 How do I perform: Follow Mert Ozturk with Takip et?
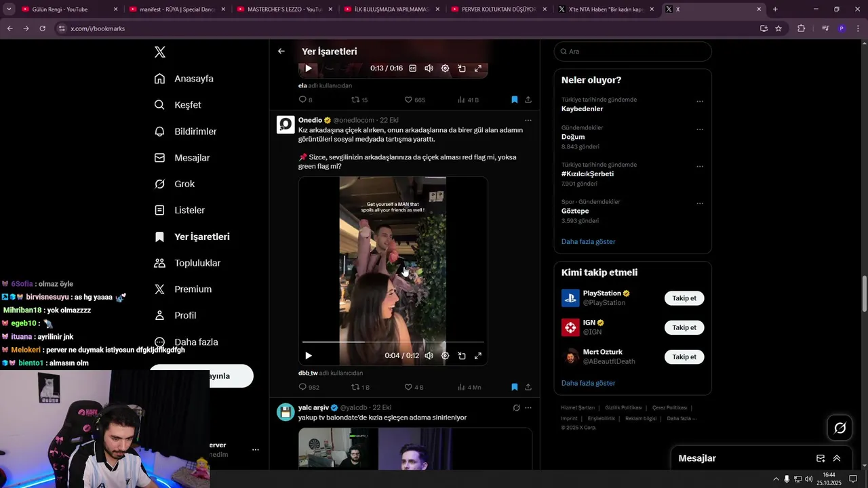pos(684,357)
